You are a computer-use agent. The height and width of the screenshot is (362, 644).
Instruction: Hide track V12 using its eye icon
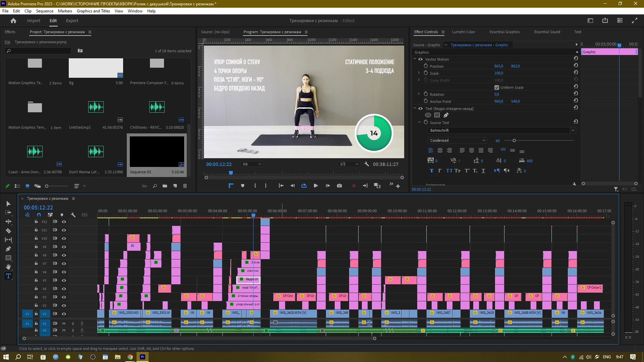pos(64,222)
